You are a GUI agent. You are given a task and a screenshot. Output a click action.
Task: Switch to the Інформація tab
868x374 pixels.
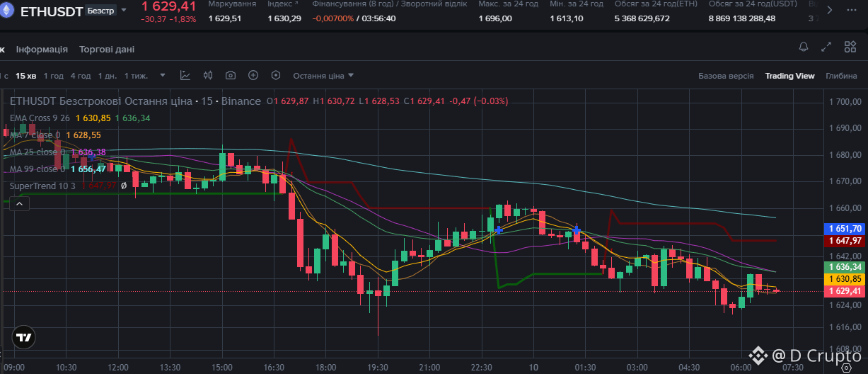point(42,49)
